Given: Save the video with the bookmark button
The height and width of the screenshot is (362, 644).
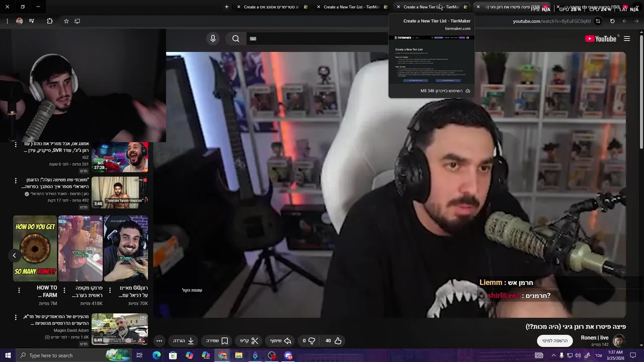Looking at the screenshot, I should click(217, 341).
